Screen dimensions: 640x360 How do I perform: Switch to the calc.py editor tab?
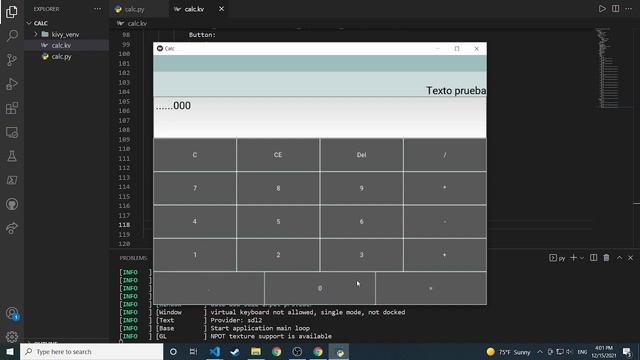coord(135,9)
